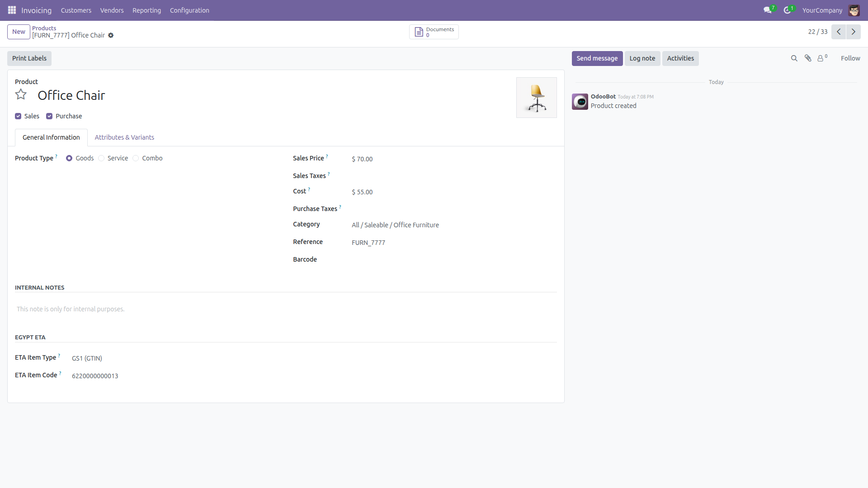The image size is (868, 488).
Task: Go to next record arrow
Action: (x=854, y=32)
